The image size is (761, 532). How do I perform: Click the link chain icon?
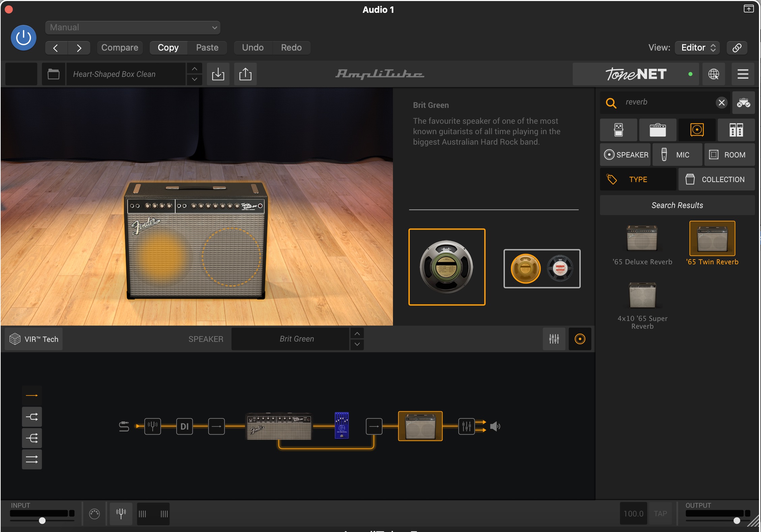pos(737,48)
